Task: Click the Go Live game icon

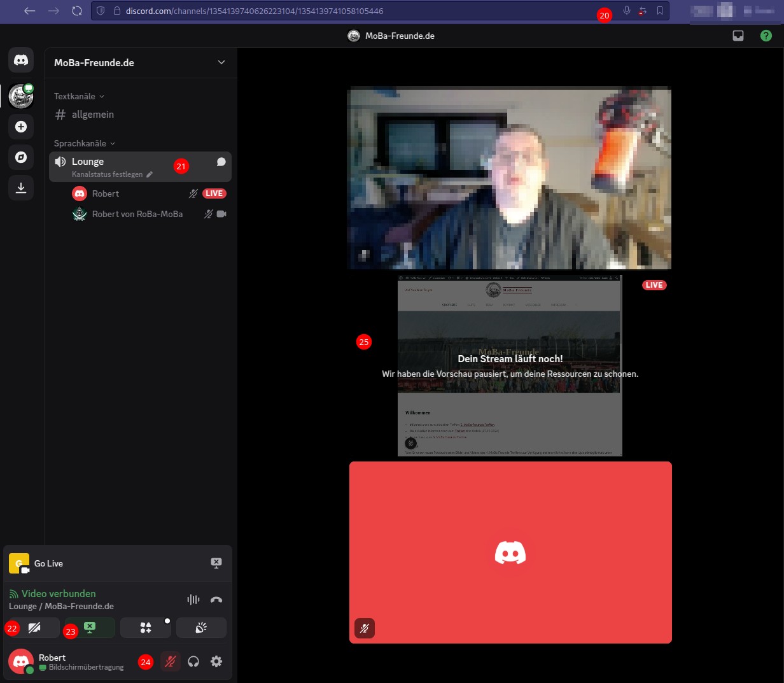Action: [19, 563]
